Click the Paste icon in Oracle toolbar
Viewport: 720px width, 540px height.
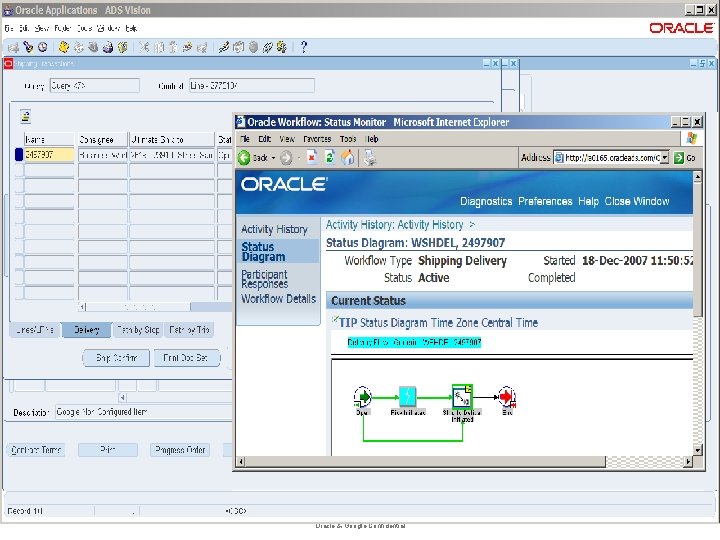click(x=173, y=47)
